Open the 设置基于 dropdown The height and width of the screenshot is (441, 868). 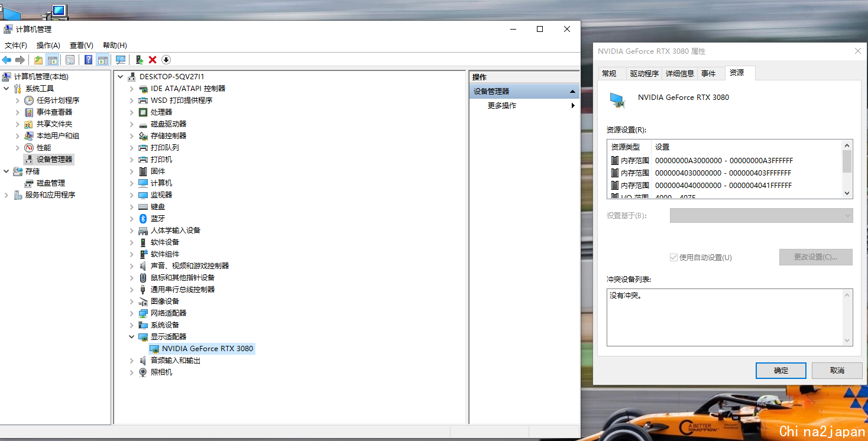tap(761, 216)
